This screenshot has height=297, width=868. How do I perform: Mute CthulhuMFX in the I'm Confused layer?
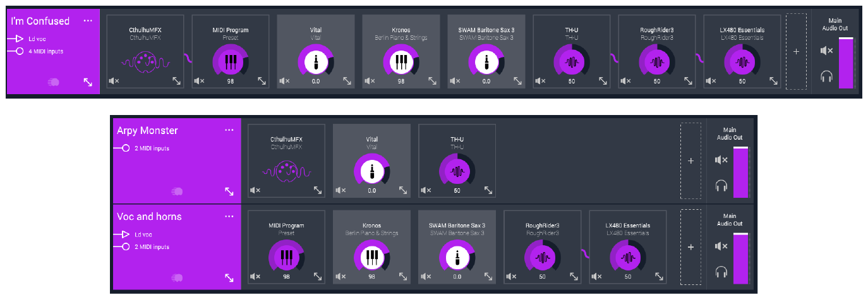pyautogui.click(x=113, y=81)
